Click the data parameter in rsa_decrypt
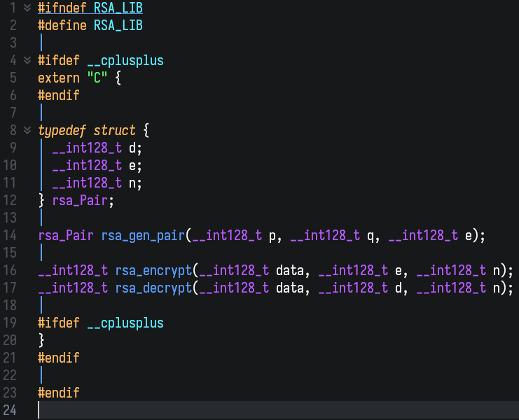519x420 pixels. (x=290, y=288)
